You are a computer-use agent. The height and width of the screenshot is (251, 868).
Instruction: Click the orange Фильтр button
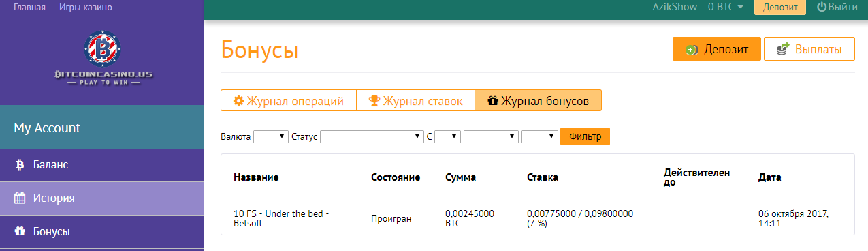585,136
